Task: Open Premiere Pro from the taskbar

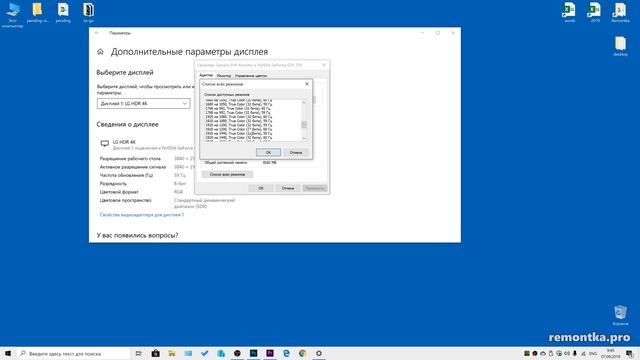Action: [270, 353]
